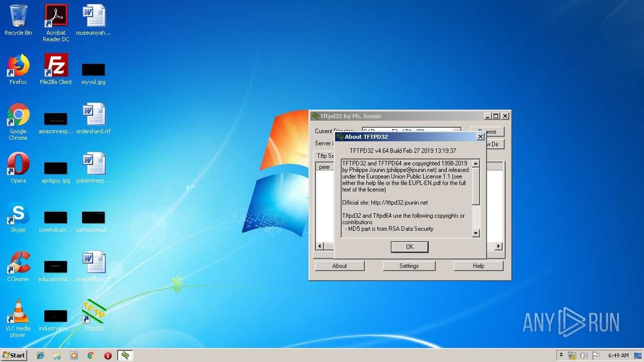Select the coreindustr file on the desktop
The width and height of the screenshot is (644, 362).
click(x=56, y=220)
